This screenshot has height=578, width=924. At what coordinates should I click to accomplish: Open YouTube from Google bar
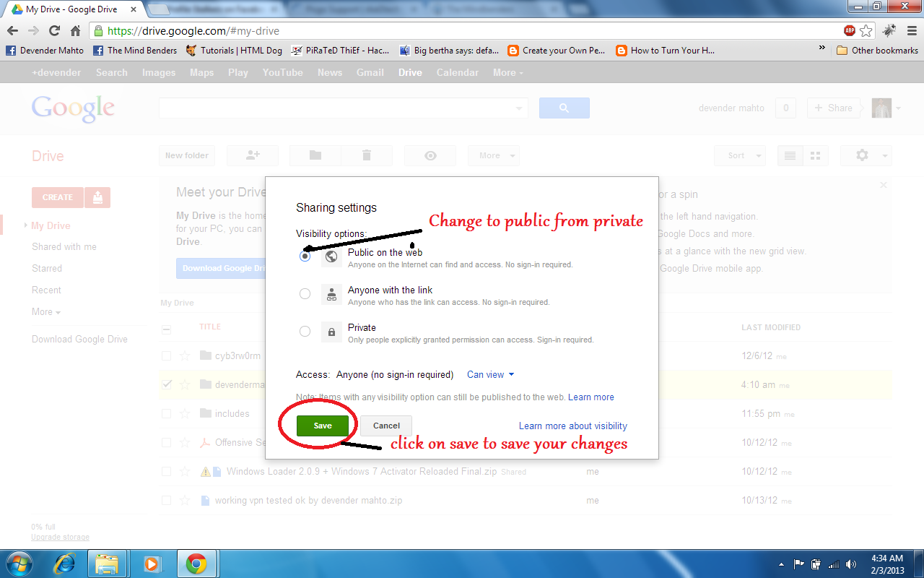[283, 72]
